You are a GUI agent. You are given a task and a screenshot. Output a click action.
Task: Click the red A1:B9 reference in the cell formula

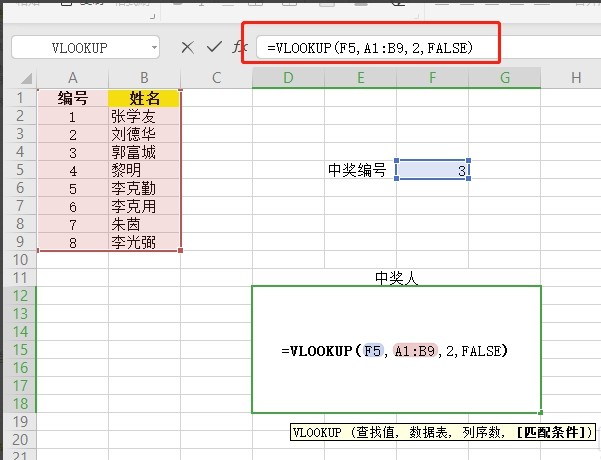(x=415, y=351)
